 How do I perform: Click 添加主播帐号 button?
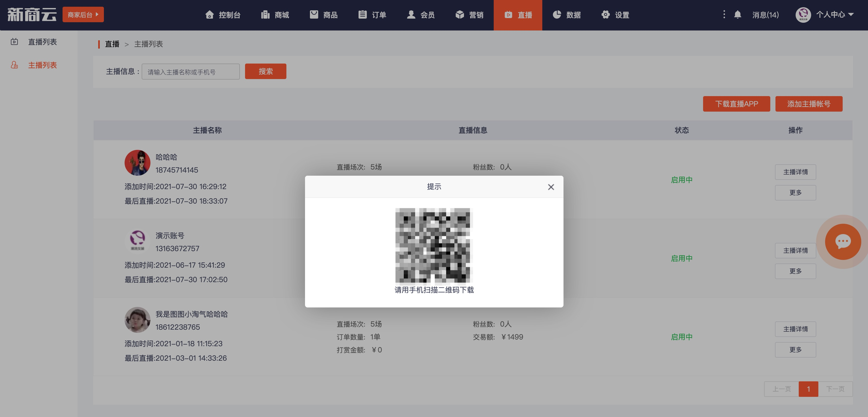coord(809,104)
